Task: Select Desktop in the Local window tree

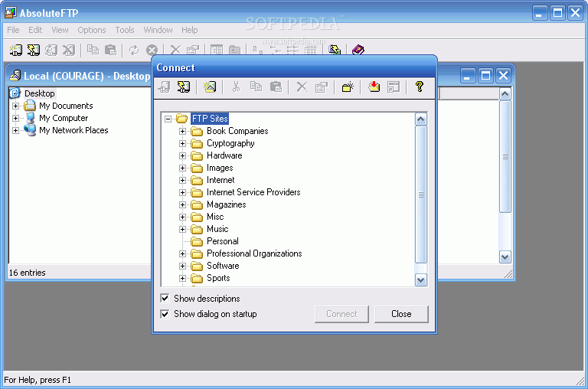Action: coord(39,93)
